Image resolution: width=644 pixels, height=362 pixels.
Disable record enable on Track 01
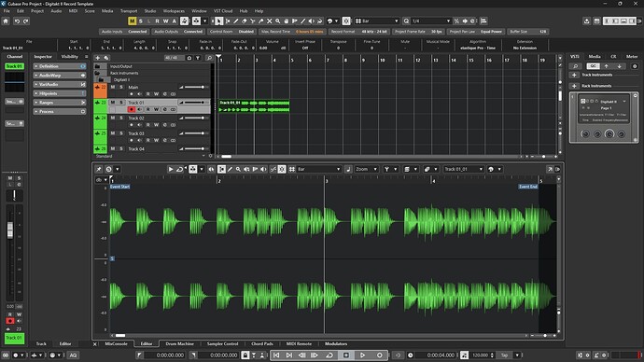click(132, 109)
